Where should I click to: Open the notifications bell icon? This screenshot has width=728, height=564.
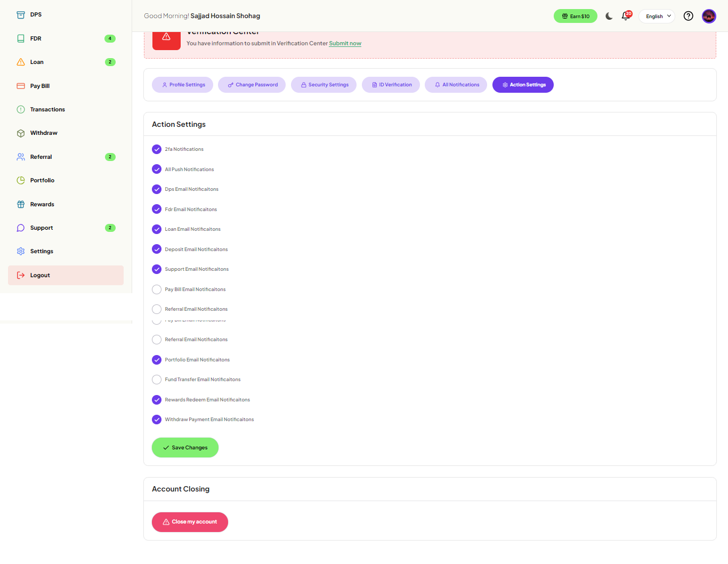(x=626, y=16)
